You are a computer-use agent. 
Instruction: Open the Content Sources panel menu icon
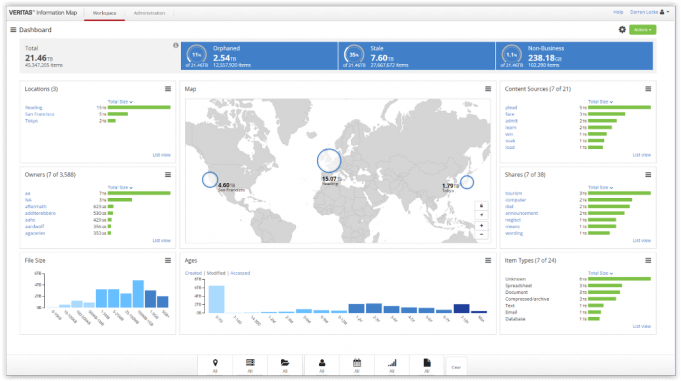pos(648,89)
